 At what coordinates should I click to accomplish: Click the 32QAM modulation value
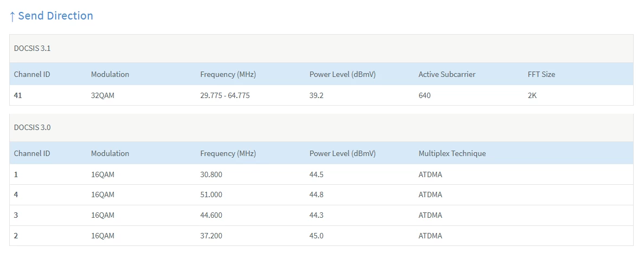click(103, 95)
